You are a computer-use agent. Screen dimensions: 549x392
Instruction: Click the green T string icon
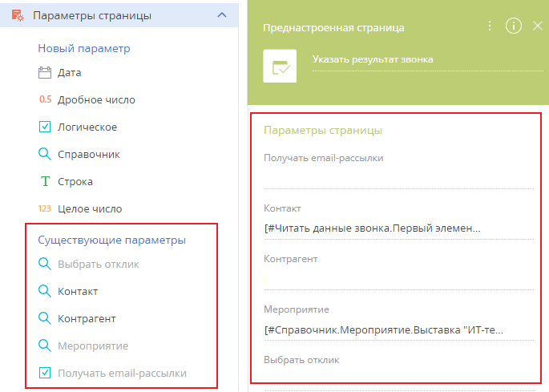click(45, 181)
